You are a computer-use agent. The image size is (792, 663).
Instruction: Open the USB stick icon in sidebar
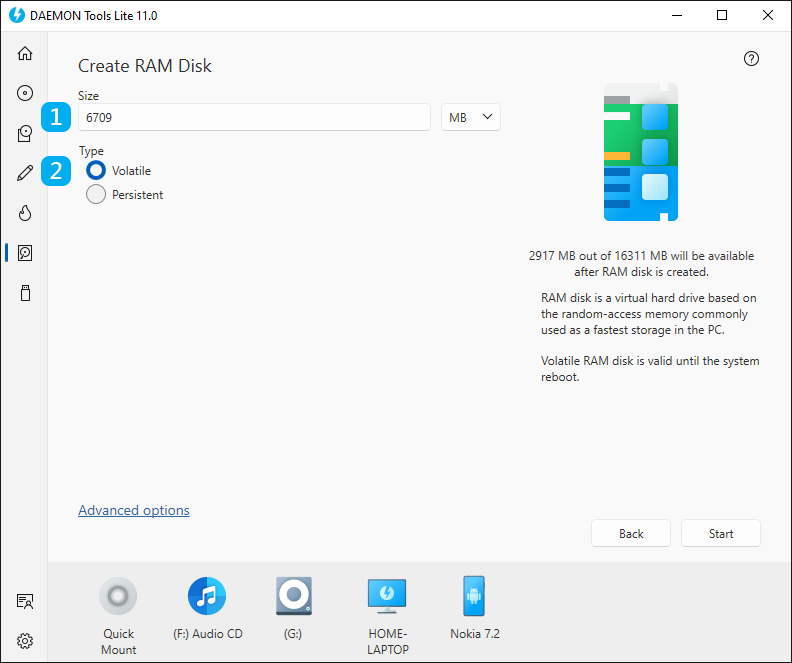tap(25, 293)
